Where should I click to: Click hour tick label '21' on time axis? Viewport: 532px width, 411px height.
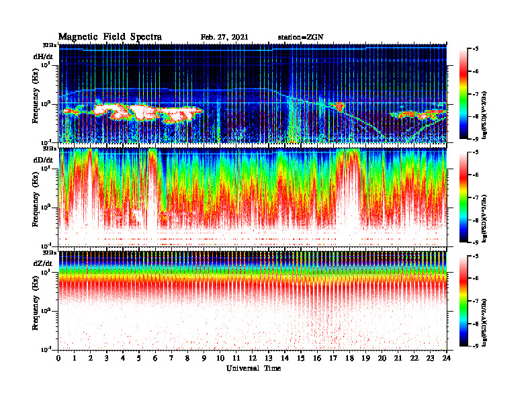click(x=398, y=358)
